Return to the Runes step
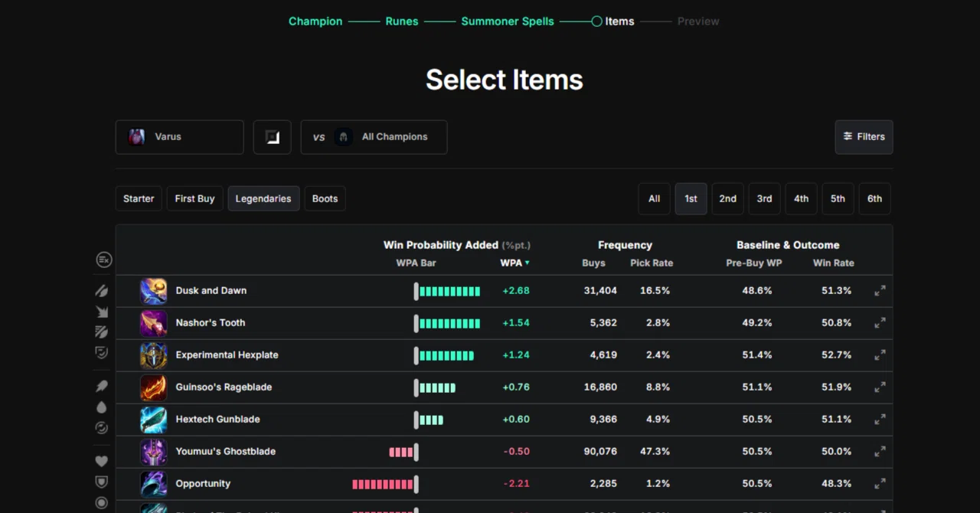 (402, 21)
